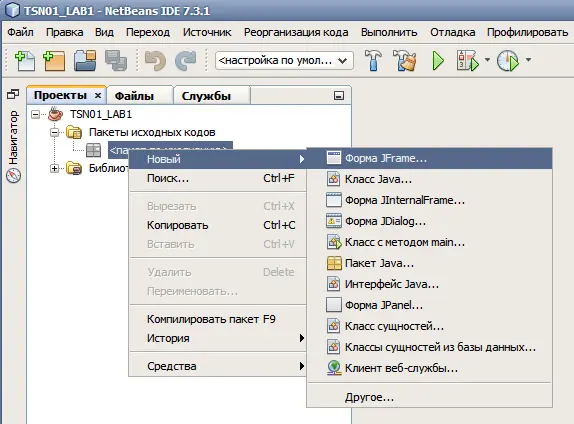Click the Форма JPanel blank icon

tap(333, 305)
